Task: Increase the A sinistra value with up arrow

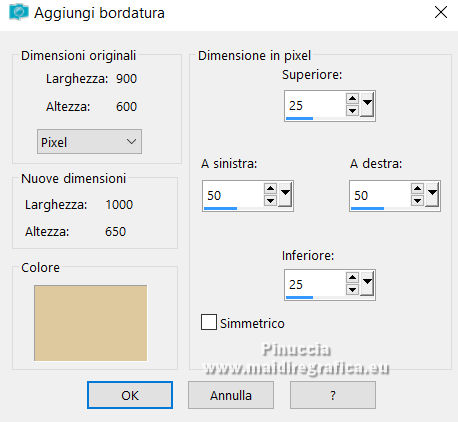Action: click(270, 189)
